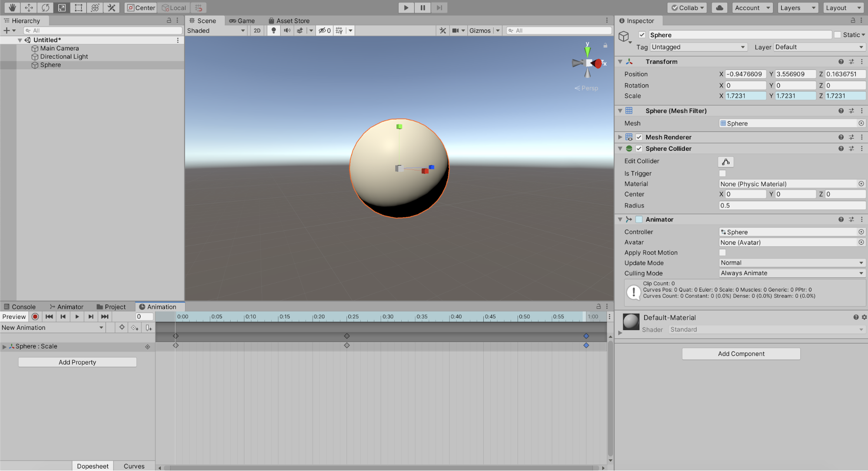868x471 pixels.
Task: Select the Hand tool in toolbar
Action: tap(12, 7)
